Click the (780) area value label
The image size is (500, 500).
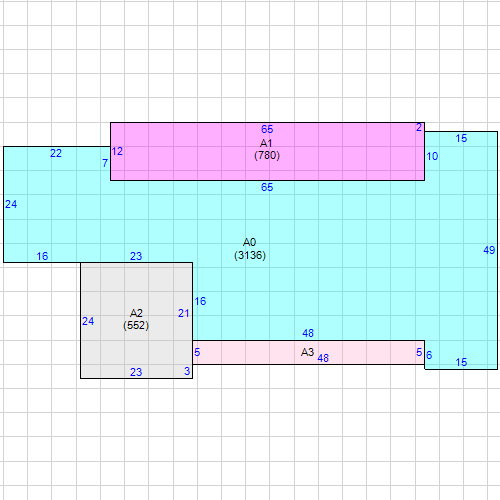pyautogui.click(x=267, y=155)
